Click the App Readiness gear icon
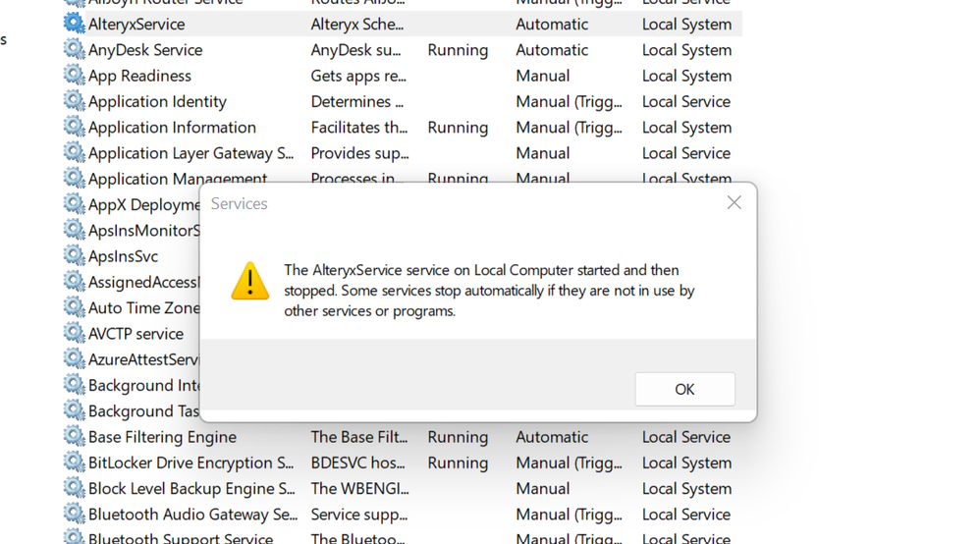Viewport: 980px width, 544px height. (x=74, y=76)
